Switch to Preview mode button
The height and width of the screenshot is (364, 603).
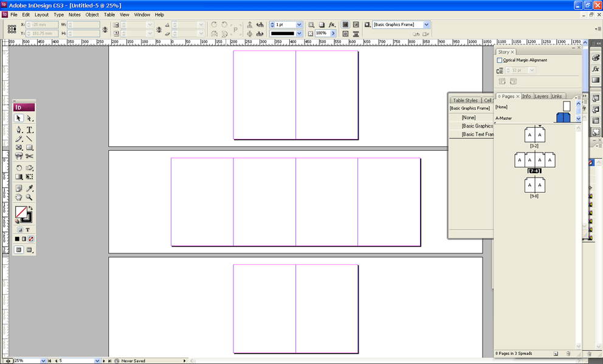(x=29, y=250)
